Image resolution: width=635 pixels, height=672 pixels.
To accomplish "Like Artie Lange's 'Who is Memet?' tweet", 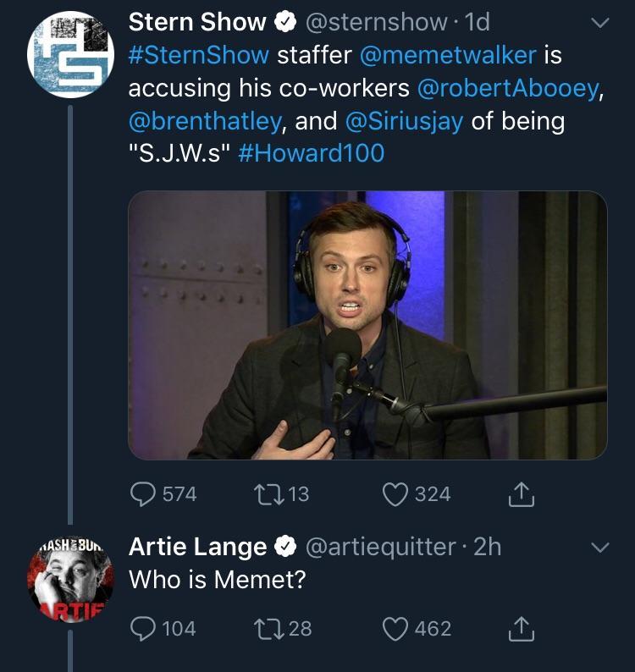I will point(395,629).
